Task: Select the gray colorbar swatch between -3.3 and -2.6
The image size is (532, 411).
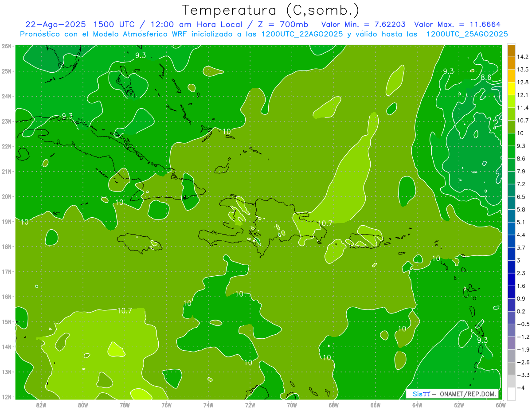Action: (511, 368)
